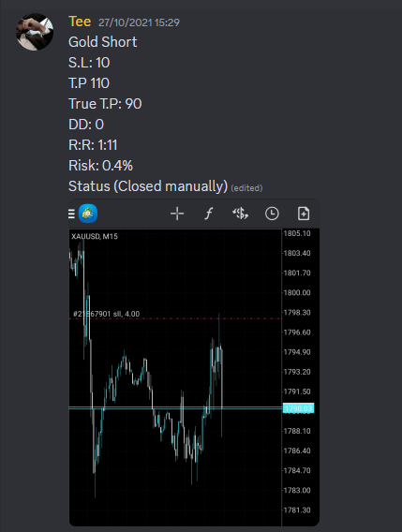Click the 'S.L: 10' line
This screenshot has height=532, width=402.
(89, 63)
